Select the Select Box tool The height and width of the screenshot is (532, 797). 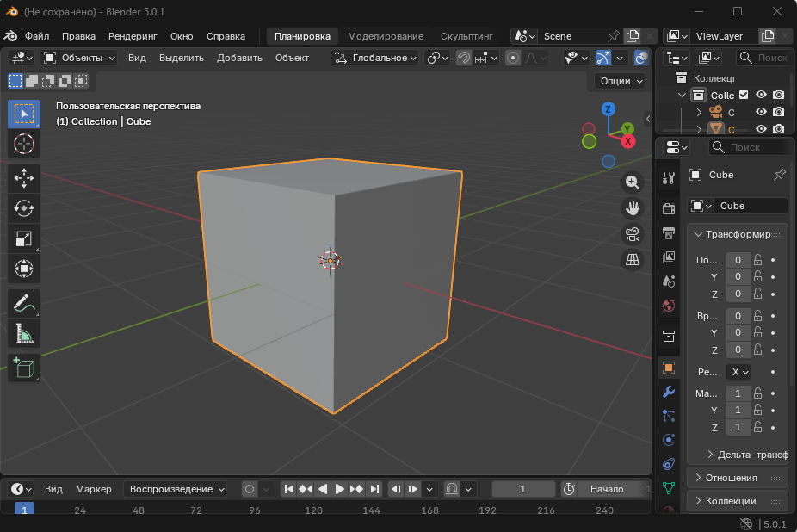click(x=24, y=114)
